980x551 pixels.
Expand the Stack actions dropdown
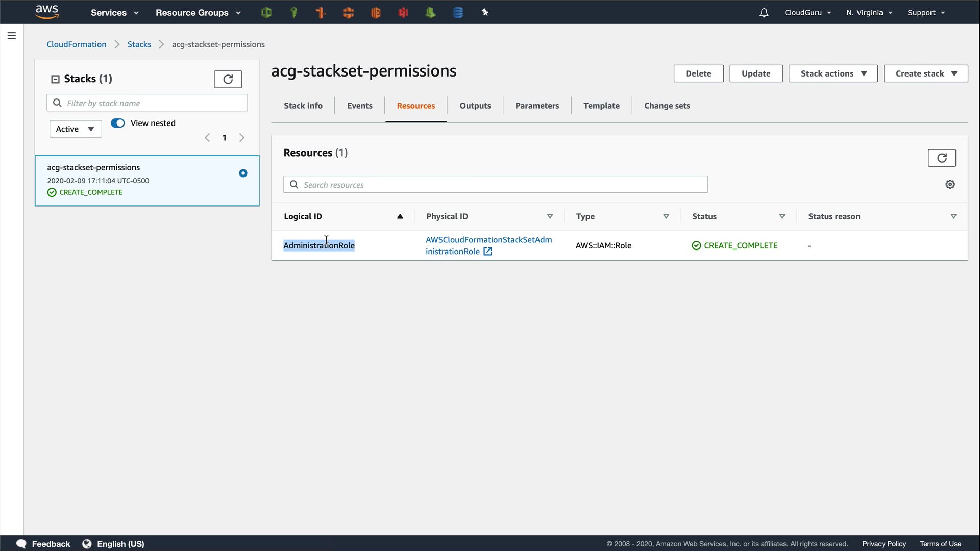tap(832, 73)
